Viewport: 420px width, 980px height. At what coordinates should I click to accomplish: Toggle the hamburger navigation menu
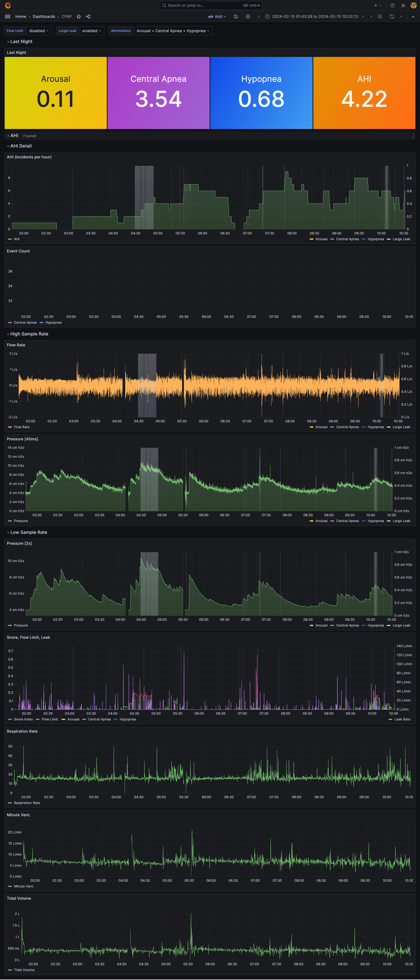[8, 16]
